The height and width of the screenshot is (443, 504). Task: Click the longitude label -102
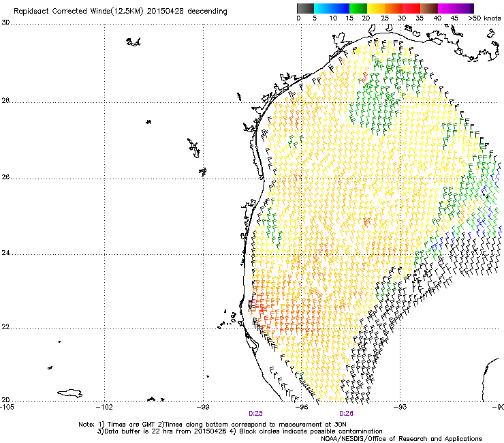[x=104, y=407]
